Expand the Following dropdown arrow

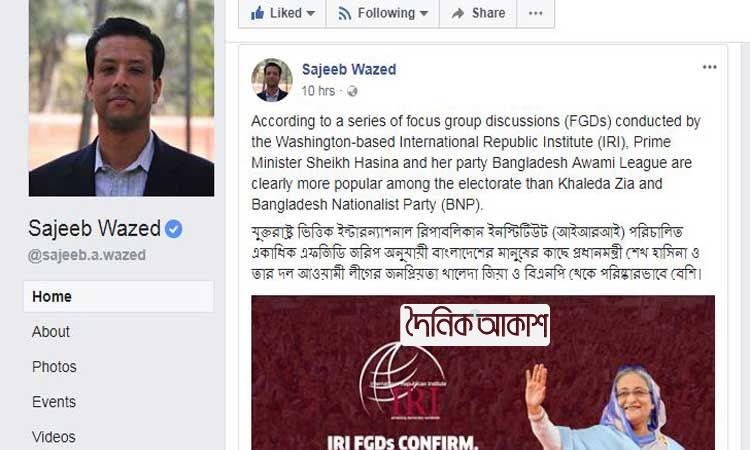[x=424, y=13]
